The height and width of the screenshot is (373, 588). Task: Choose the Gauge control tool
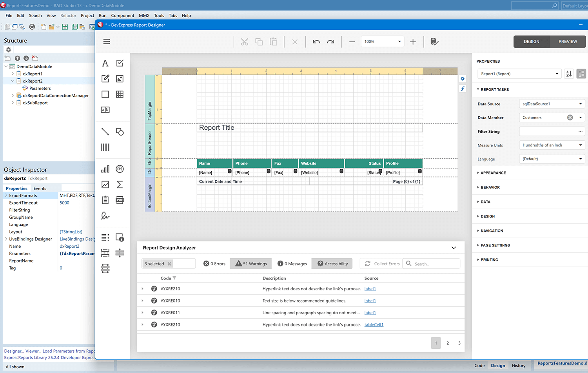120,169
